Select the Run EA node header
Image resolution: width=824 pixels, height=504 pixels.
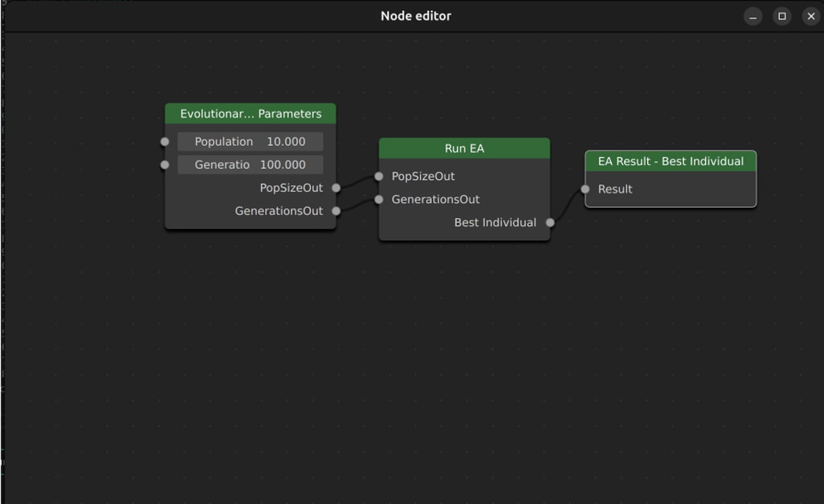[x=464, y=148]
